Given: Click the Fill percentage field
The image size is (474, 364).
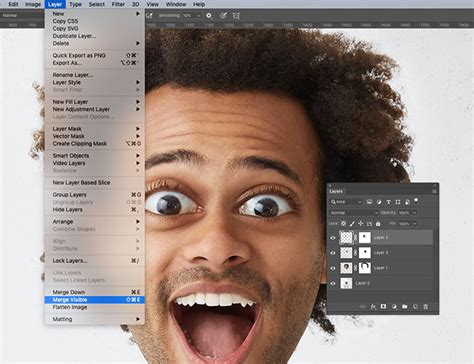Looking at the screenshot, I should coord(405,224).
